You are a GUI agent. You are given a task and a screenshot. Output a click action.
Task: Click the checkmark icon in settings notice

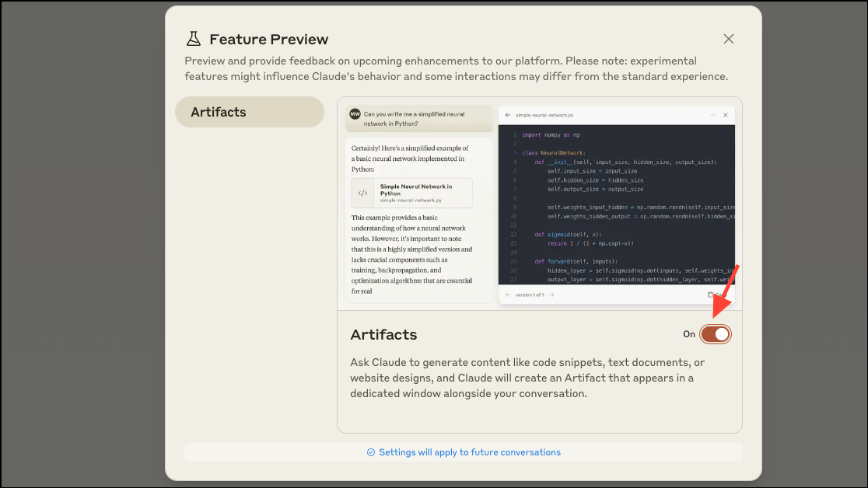371,452
